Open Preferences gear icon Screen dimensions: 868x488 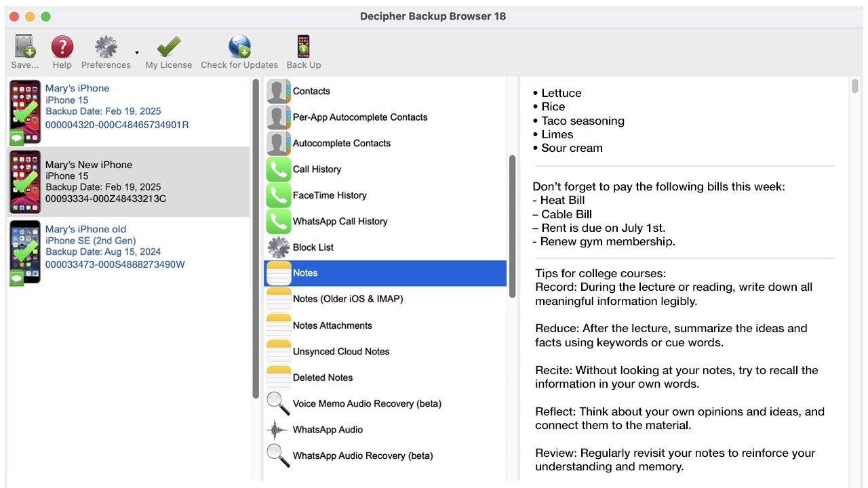pyautogui.click(x=106, y=47)
